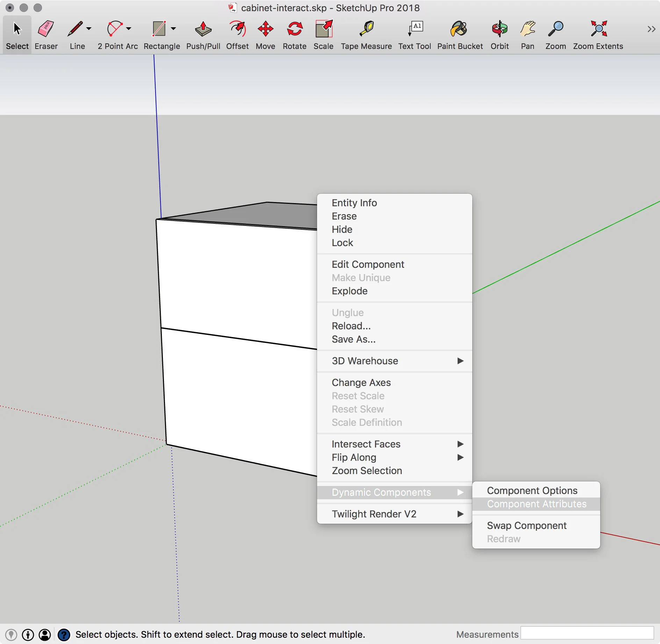The height and width of the screenshot is (644, 660).
Task: Activate the Orbit tool
Action: click(500, 35)
